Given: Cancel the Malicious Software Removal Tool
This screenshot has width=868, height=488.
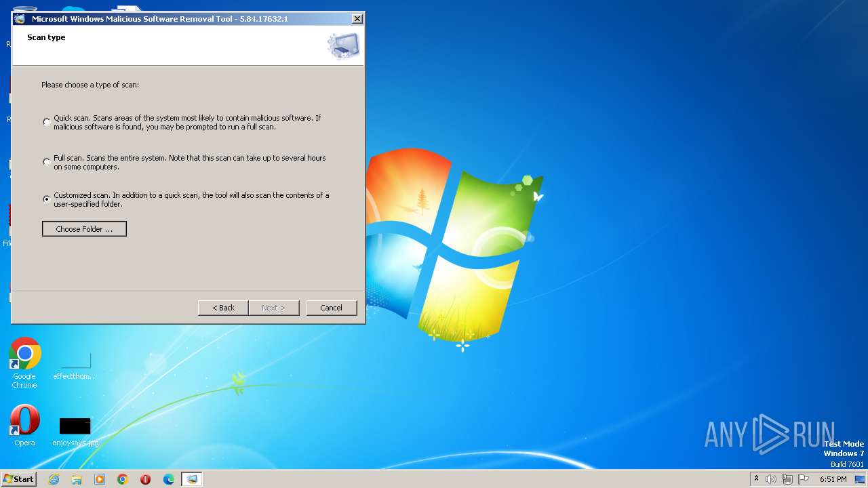Looking at the screenshot, I should [x=332, y=308].
